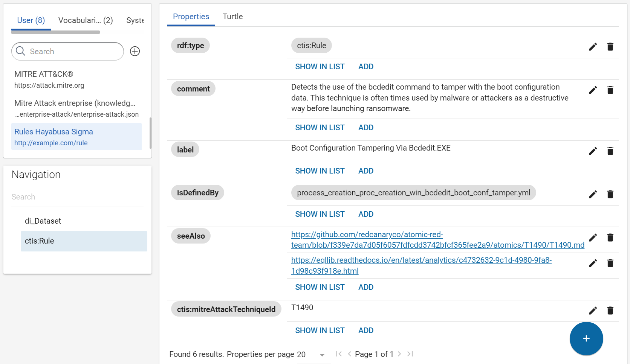Click the dataset Search input field
The width and height of the screenshot is (630, 364).
pyautogui.click(x=73, y=52)
